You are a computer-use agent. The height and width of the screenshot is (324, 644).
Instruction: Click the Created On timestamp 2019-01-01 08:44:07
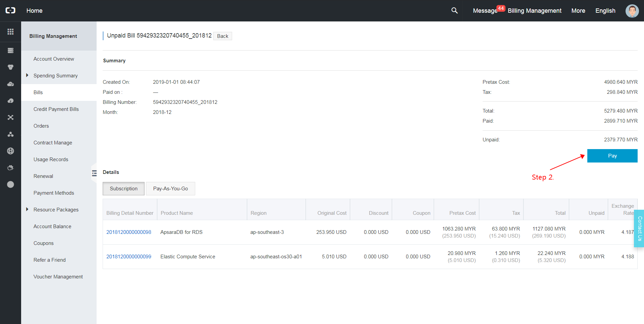coord(176,82)
